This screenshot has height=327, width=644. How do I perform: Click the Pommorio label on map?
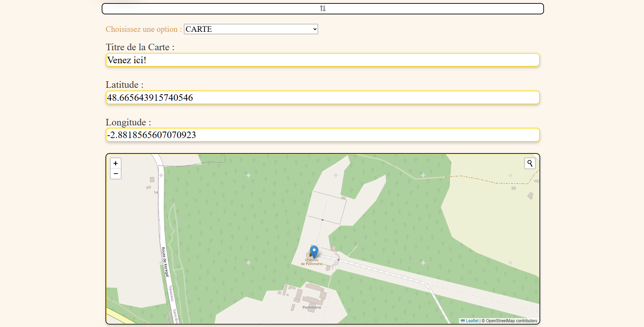312,308
